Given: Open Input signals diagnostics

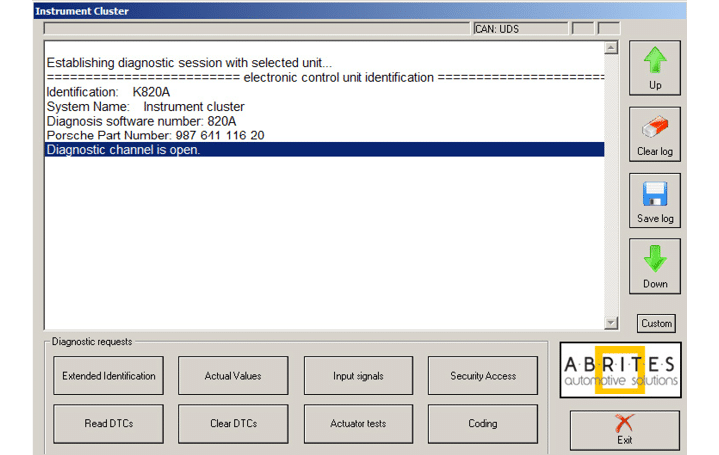Looking at the screenshot, I should (358, 376).
